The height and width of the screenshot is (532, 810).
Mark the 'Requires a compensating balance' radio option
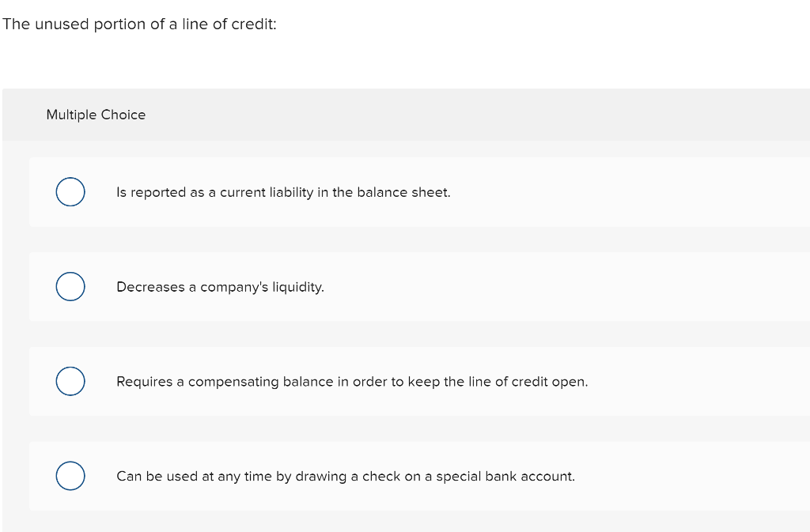click(70, 381)
